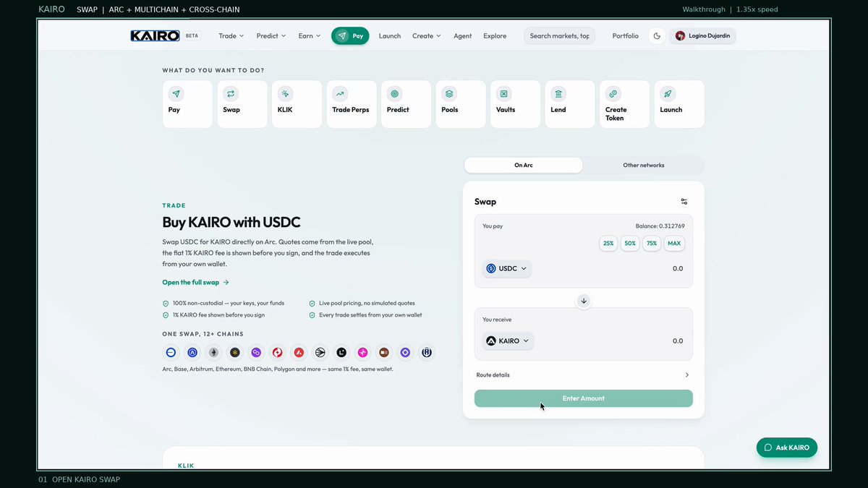
Task: Open the Launch action card
Action: coord(679,104)
